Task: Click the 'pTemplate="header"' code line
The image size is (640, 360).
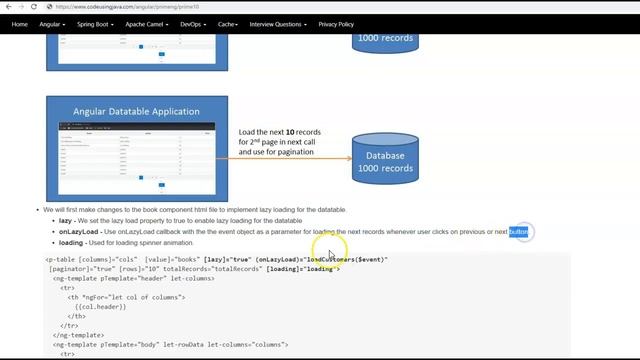Action: pyautogui.click(x=133, y=278)
